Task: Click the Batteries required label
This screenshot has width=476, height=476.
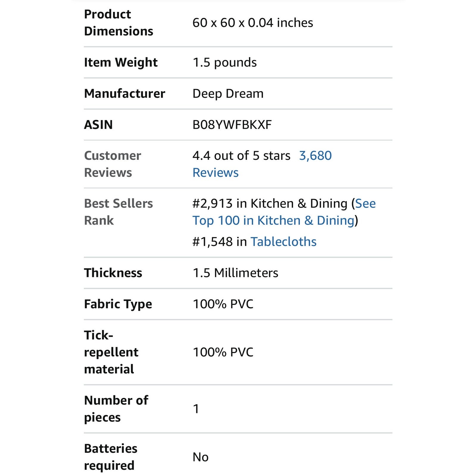Action: tap(111, 457)
